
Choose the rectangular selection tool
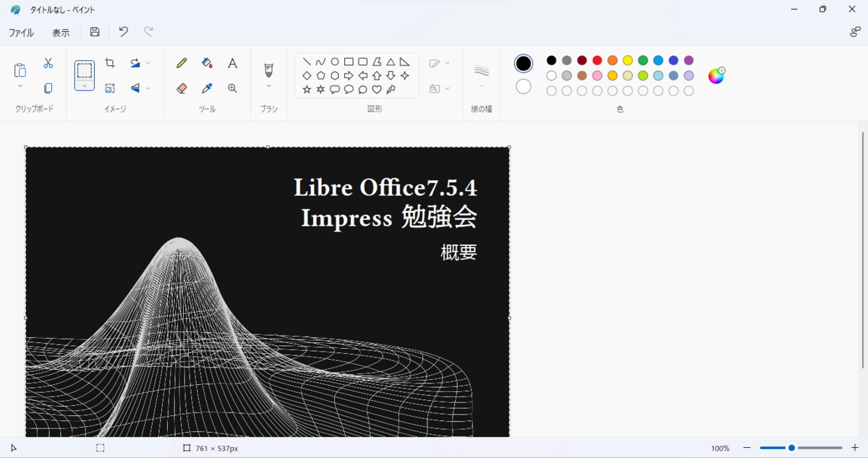click(85, 71)
